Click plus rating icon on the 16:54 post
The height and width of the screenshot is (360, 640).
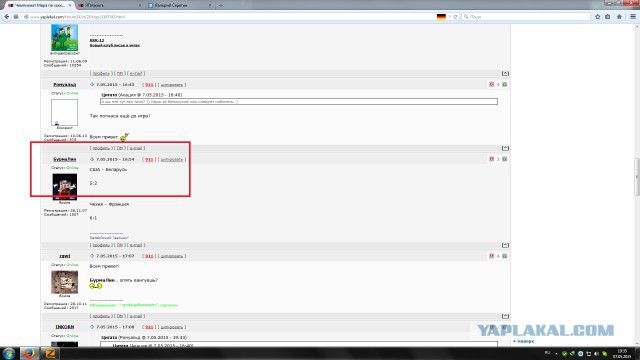[x=504, y=159]
